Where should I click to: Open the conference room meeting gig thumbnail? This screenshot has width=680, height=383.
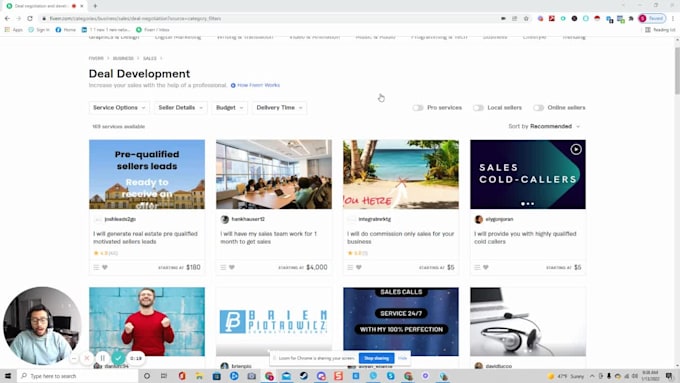click(274, 174)
